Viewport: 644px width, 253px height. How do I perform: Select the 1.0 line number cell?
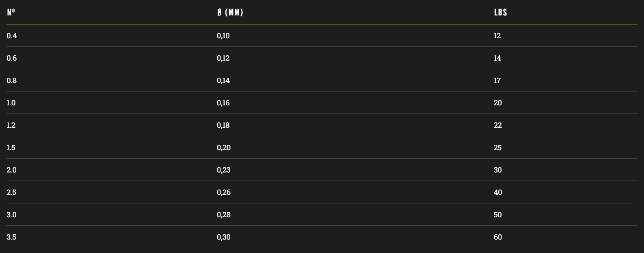11,103
